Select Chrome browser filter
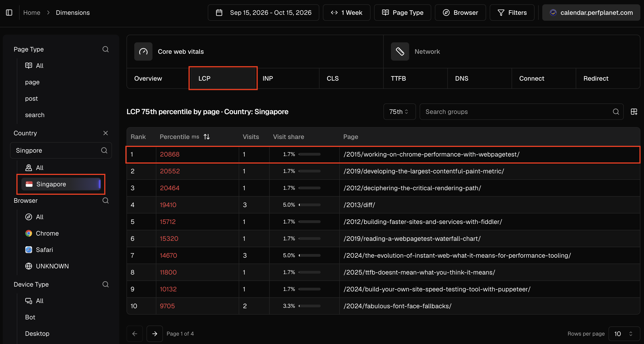 (42, 233)
